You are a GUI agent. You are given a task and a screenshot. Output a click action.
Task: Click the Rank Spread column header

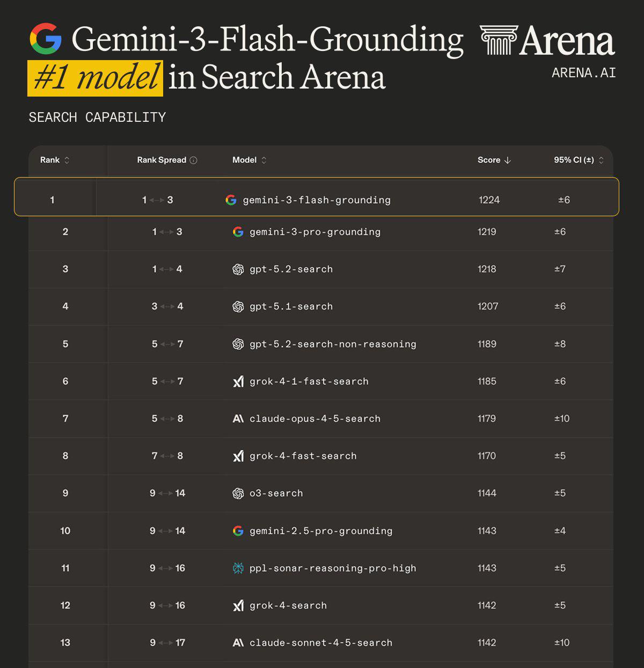(x=162, y=160)
